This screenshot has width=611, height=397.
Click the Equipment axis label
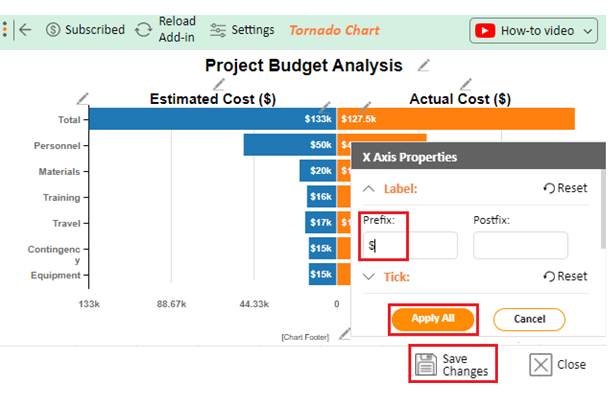(56, 275)
